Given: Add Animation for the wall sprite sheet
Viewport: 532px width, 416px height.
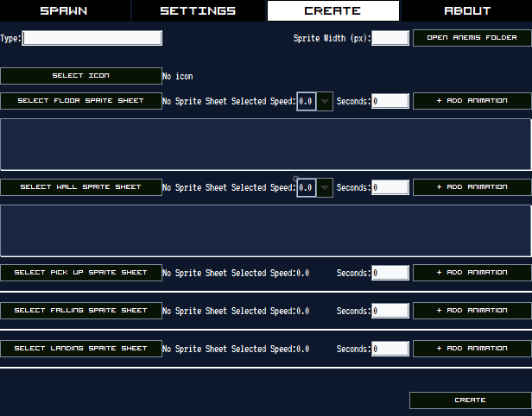Looking at the screenshot, I should point(472,187).
